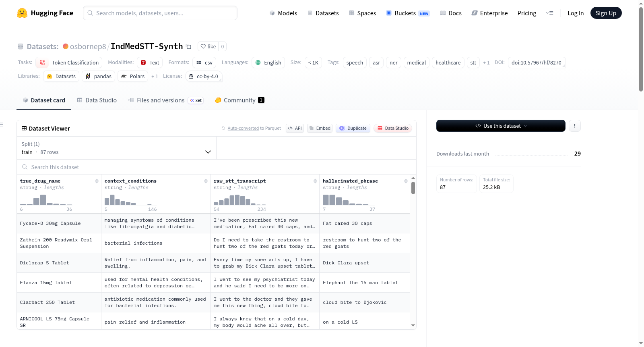Sort the true_drug_name column
Screen dimensions: 644x347
click(97, 181)
